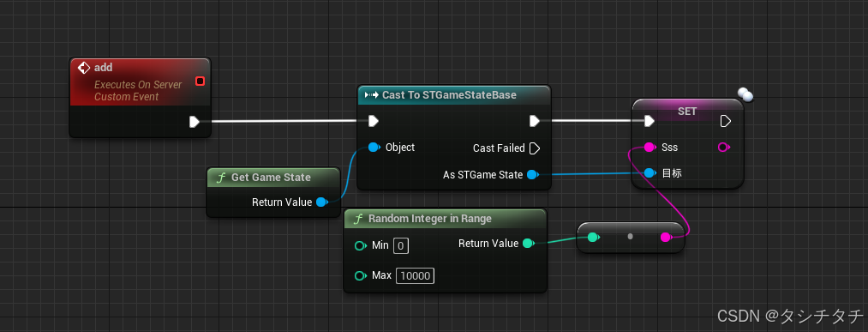This screenshot has width=868, height=332.
Task: Click the Cast node success execution output pin
Action: 534,121
